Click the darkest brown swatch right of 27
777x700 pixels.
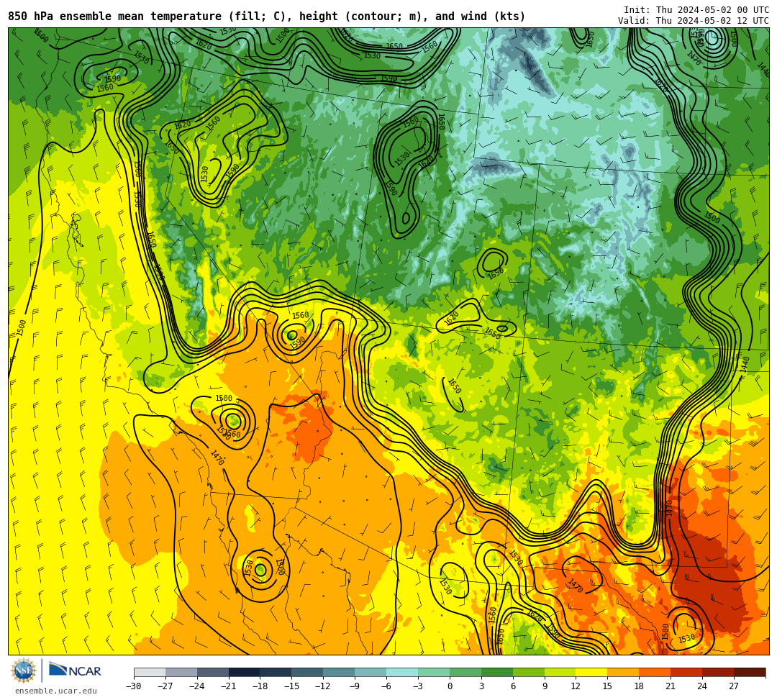pos(749,672)
